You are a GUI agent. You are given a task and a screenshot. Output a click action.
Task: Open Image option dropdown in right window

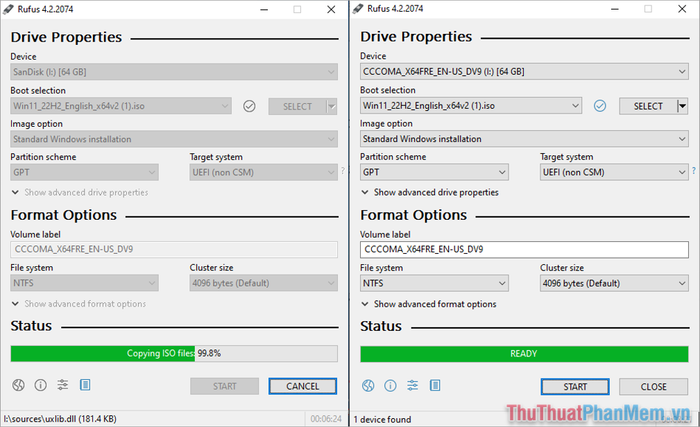524,139
